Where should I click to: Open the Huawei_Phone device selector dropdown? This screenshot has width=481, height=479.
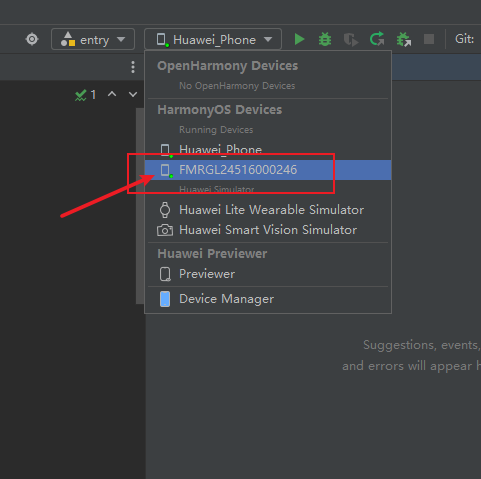tap(213, 39)
